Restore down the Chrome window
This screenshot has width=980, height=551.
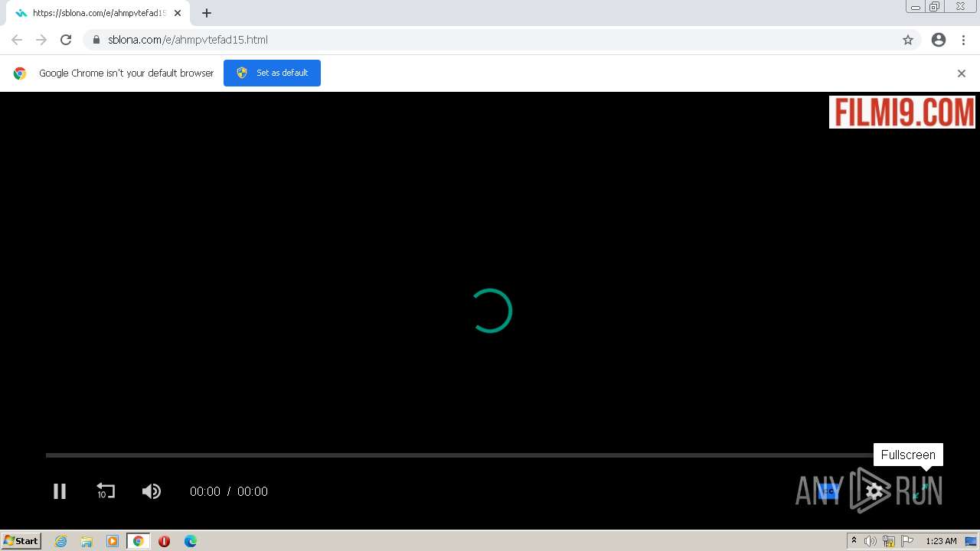[x=935, y=7]
